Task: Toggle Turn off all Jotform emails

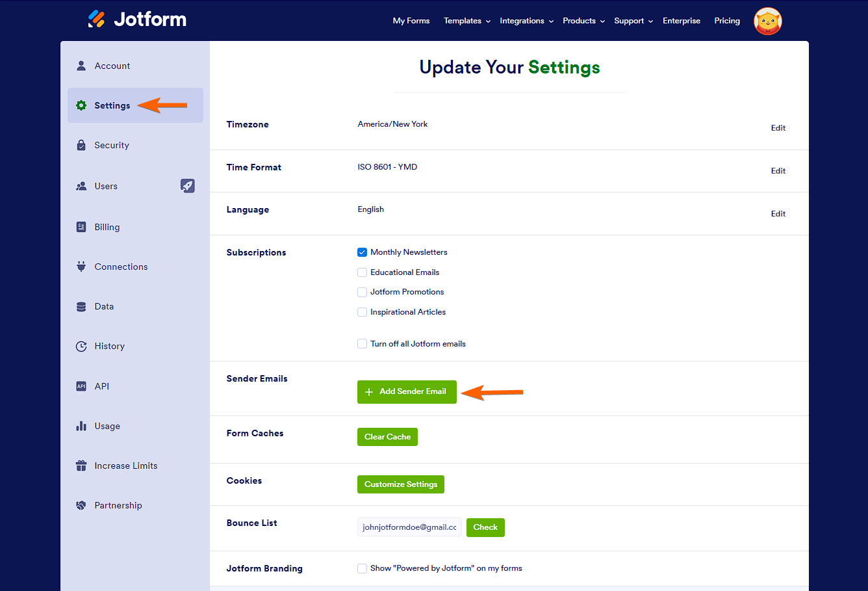Action: tap(363, 344)
